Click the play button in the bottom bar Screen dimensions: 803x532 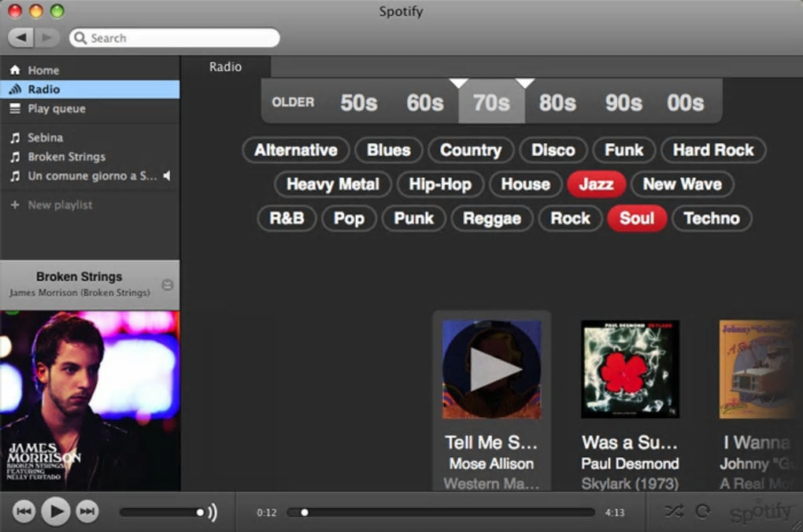[56, 511]
